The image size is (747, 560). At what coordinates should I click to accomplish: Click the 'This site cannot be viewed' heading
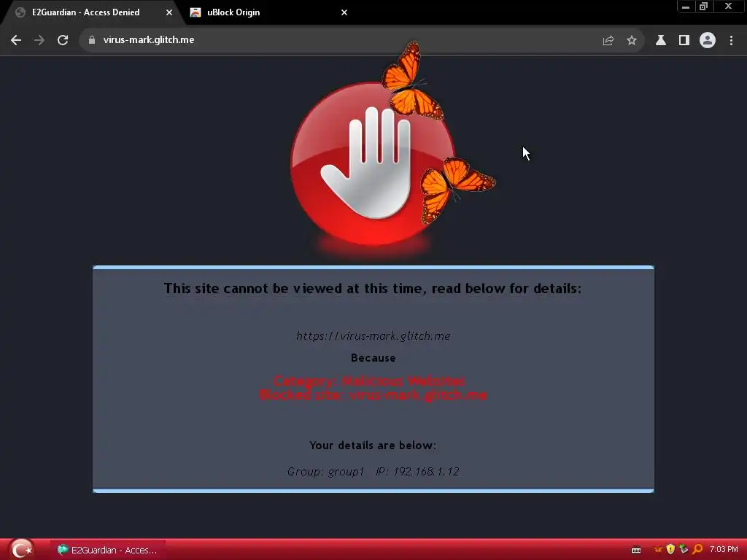pos(373,289)
